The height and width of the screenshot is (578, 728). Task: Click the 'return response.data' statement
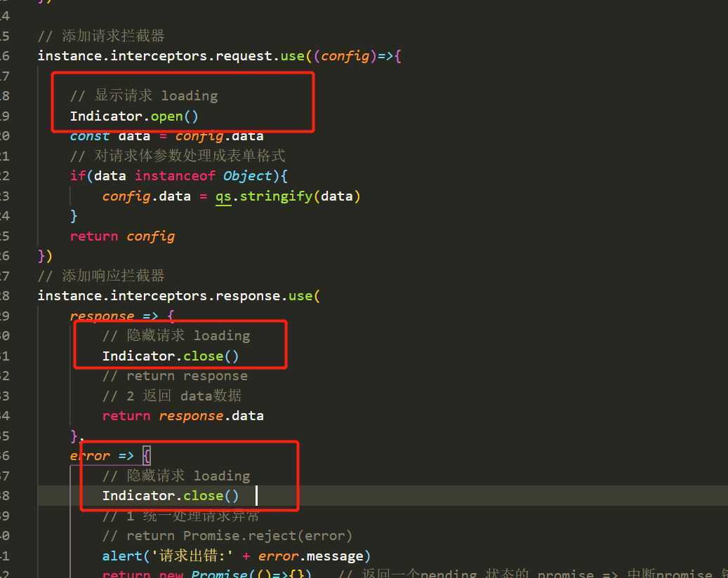coord(183,416)
